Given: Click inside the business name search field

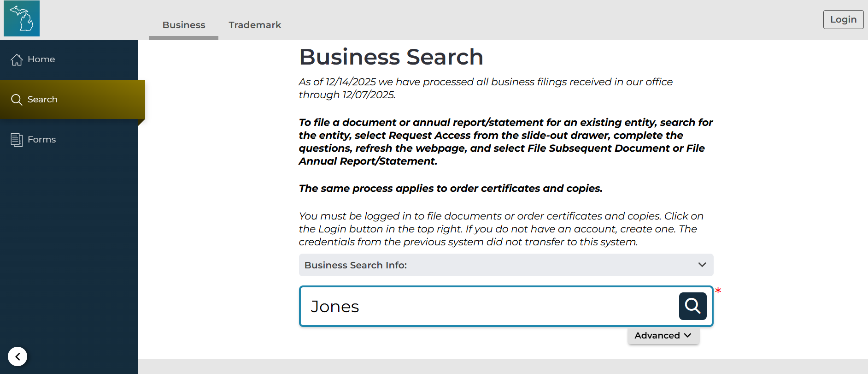Looking at the screenshot, I should click(461, 306).
